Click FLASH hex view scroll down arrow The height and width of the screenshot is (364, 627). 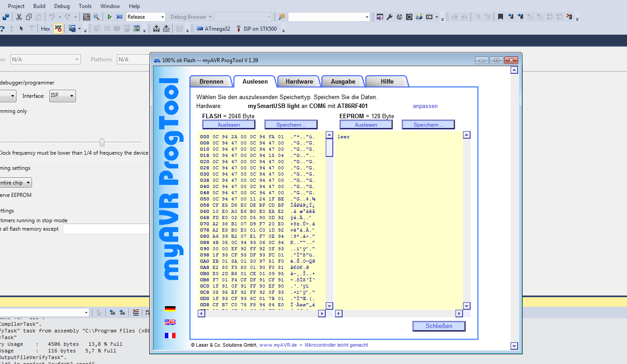329,306
